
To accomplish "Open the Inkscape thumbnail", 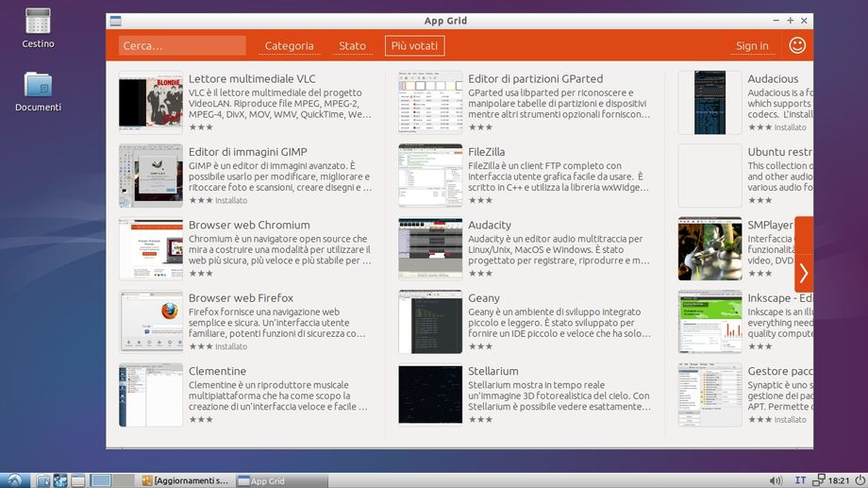I will [709, 322].
